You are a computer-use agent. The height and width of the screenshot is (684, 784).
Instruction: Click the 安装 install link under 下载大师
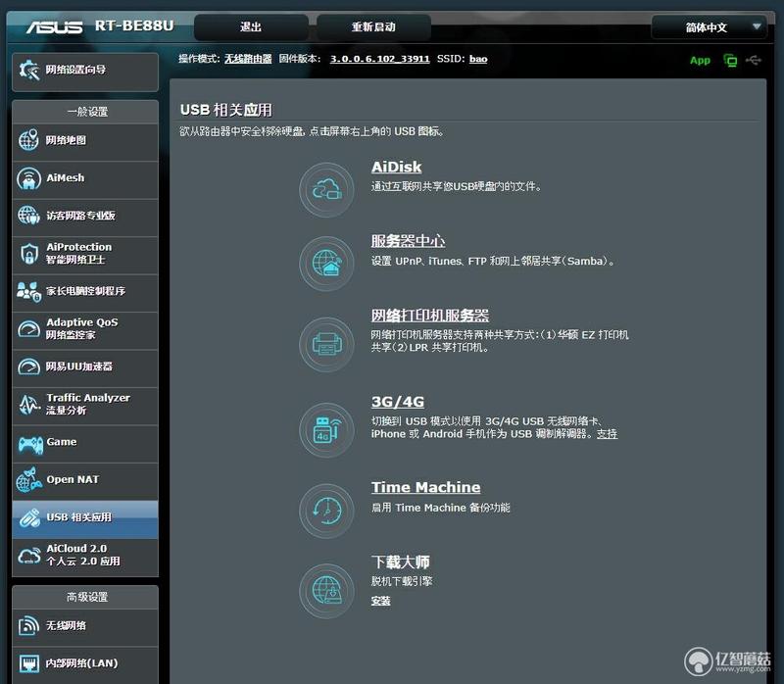click(x=380, y=601)
